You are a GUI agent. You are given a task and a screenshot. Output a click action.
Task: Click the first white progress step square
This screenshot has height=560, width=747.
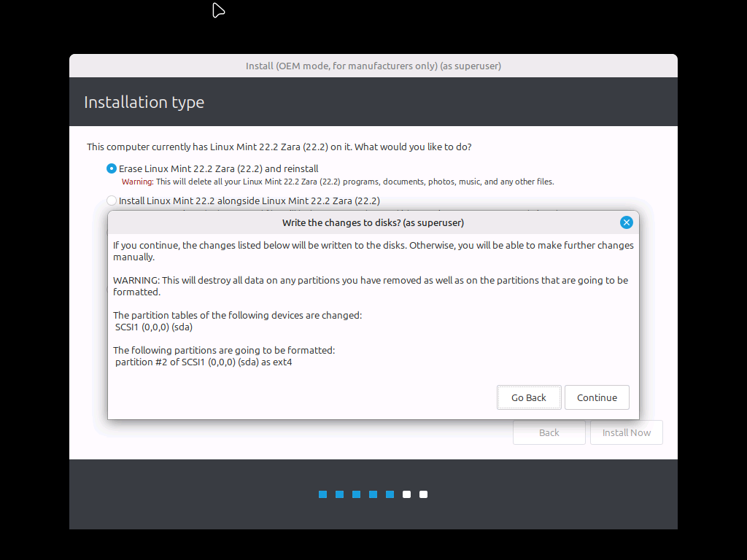tap(406, 494)
